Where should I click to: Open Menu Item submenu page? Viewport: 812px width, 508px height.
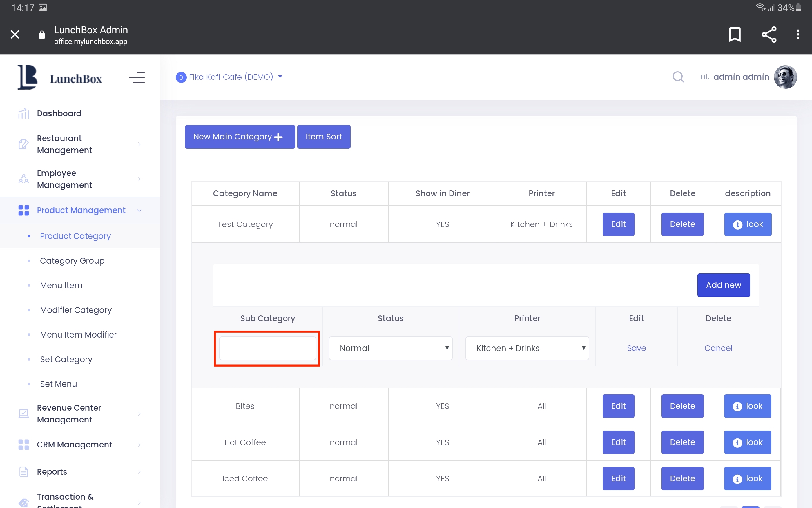coord(61,285)
